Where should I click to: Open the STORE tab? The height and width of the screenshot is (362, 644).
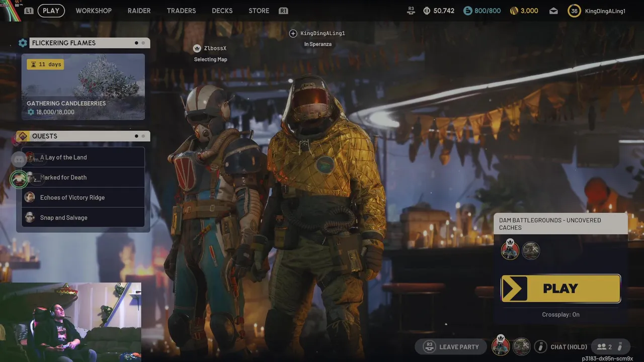tap(259, 11)
